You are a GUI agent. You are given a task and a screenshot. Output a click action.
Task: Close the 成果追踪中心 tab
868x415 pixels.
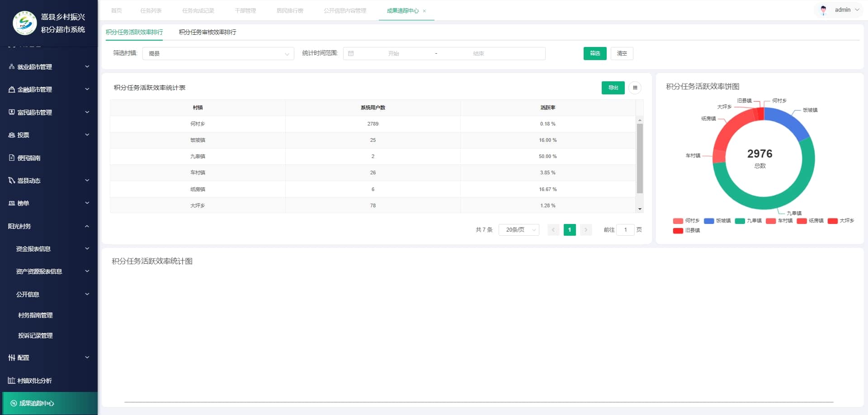(425, 11)
